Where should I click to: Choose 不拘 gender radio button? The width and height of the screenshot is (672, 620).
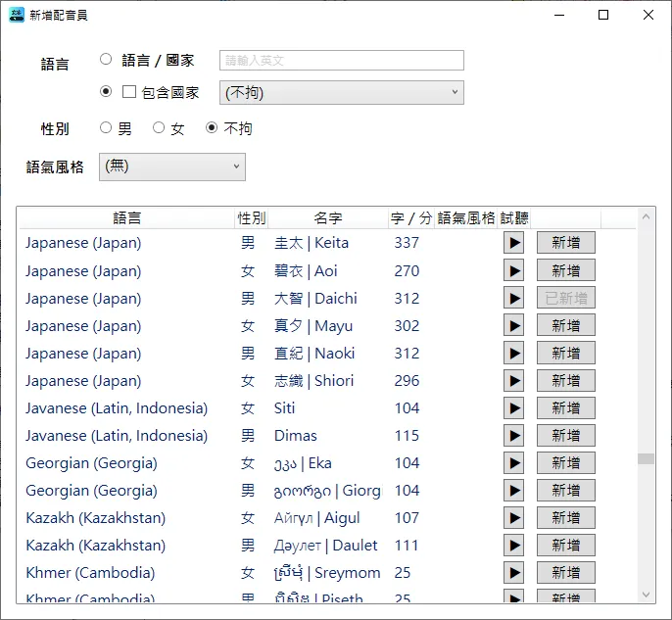coord(212,127)
